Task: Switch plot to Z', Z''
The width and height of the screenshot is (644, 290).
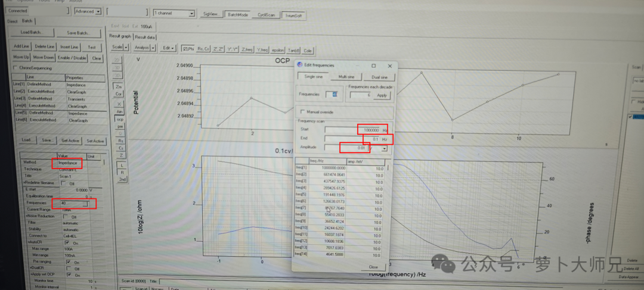Action: (218, 49)
